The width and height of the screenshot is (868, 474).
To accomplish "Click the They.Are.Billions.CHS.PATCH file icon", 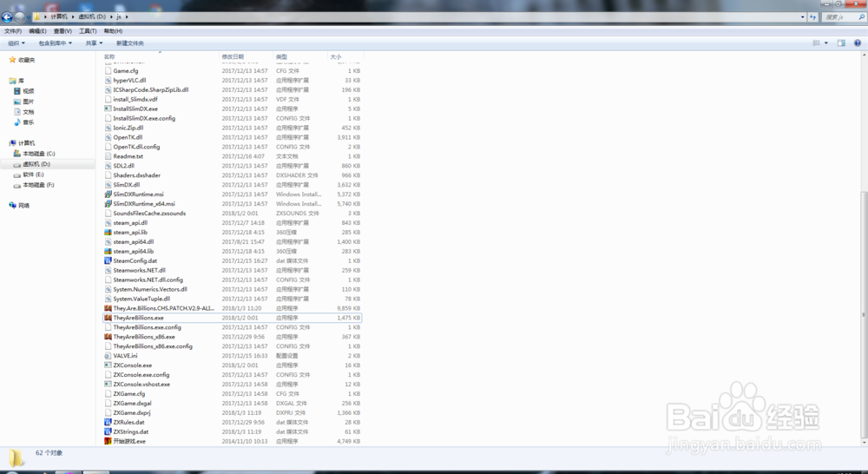I will 108,308.
